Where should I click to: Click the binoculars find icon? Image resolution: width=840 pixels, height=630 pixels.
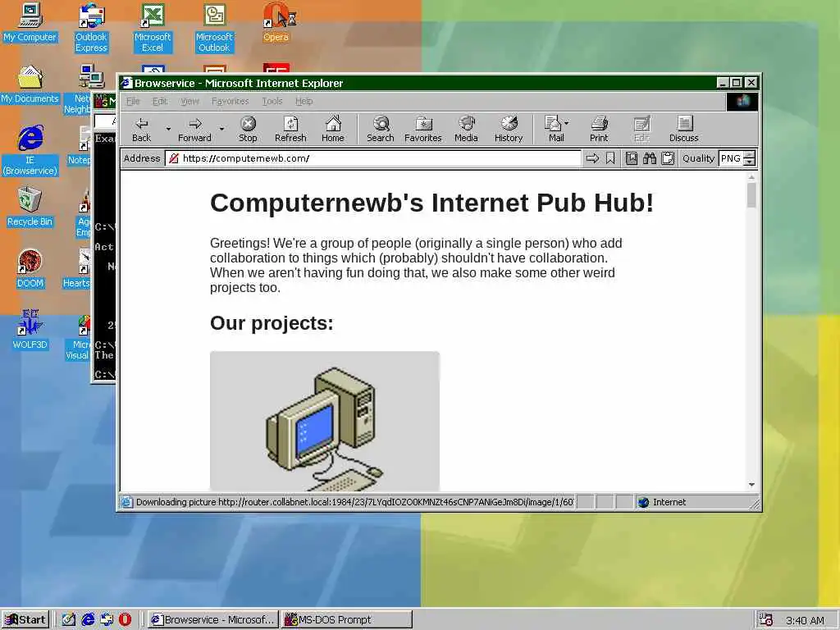tap(650, 158)
